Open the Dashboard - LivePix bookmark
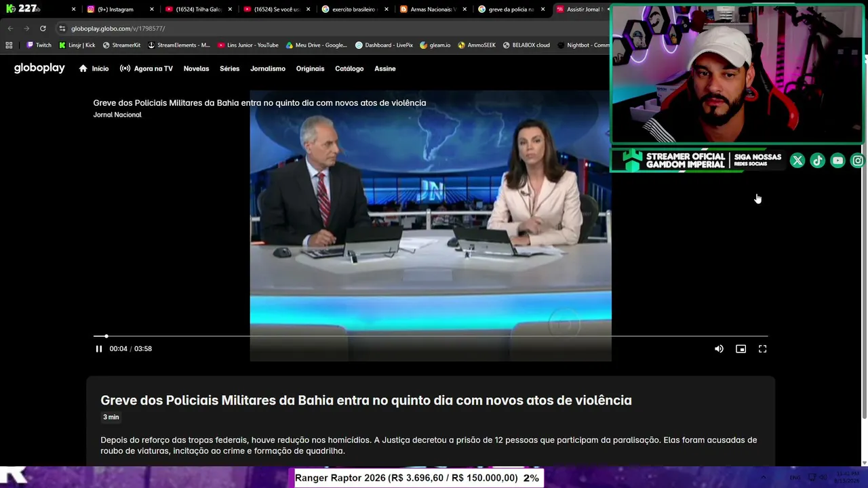 coord(384,45)
